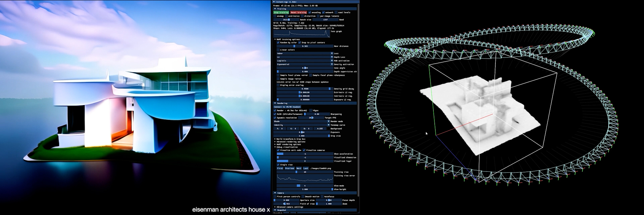Connect to VR/AR headset
Image resolution: width=644 pixels, height=215 pixels.
click(x=287, y=107)
